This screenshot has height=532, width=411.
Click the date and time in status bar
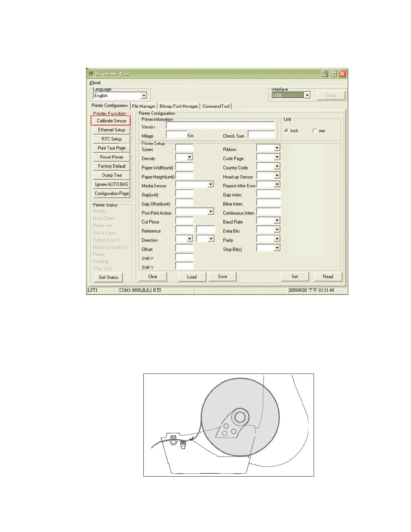[311, 290]
